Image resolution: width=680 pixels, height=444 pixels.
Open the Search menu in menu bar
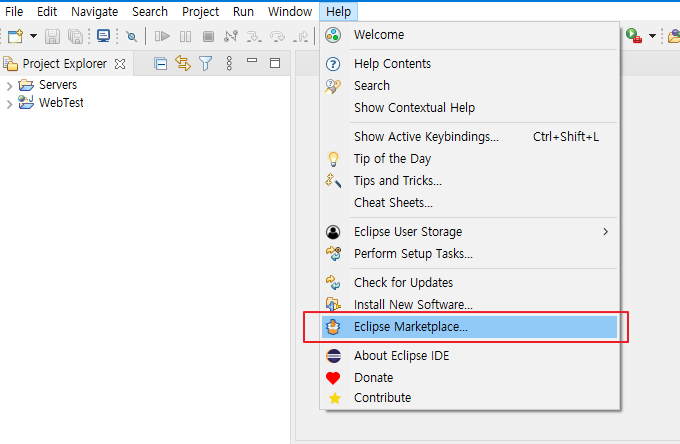[150, 12]
